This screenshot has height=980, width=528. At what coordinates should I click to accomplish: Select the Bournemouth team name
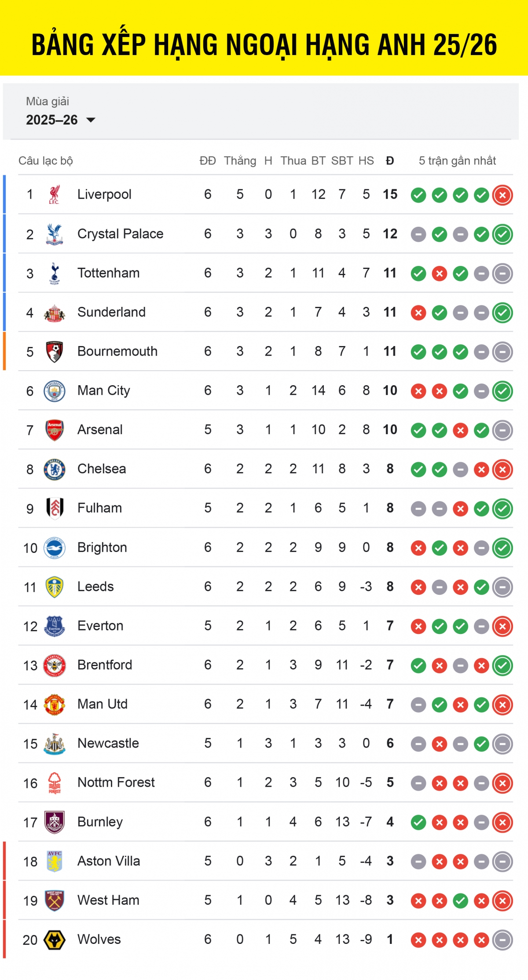[117, 351]
